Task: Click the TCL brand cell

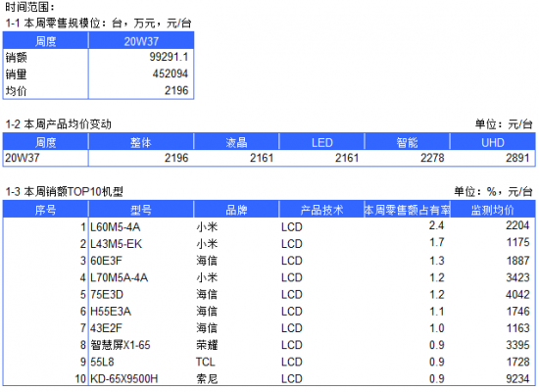Action: coord(236,362)
